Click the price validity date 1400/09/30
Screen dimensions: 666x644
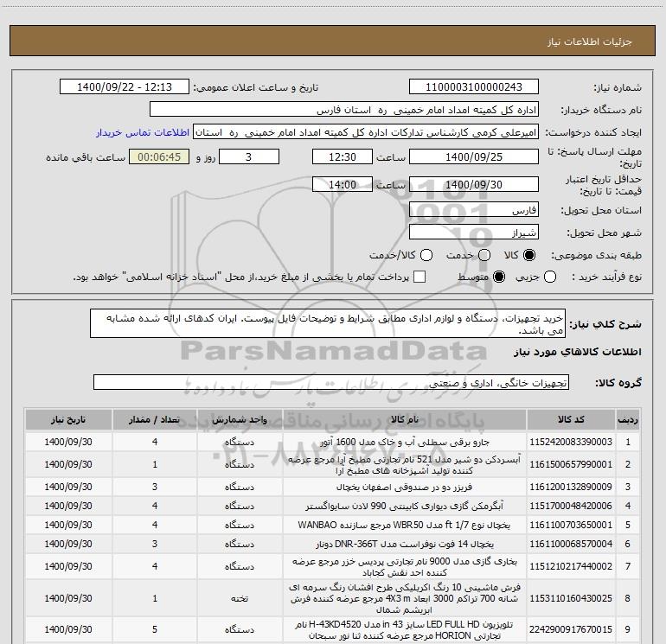[x=474, y=184]
